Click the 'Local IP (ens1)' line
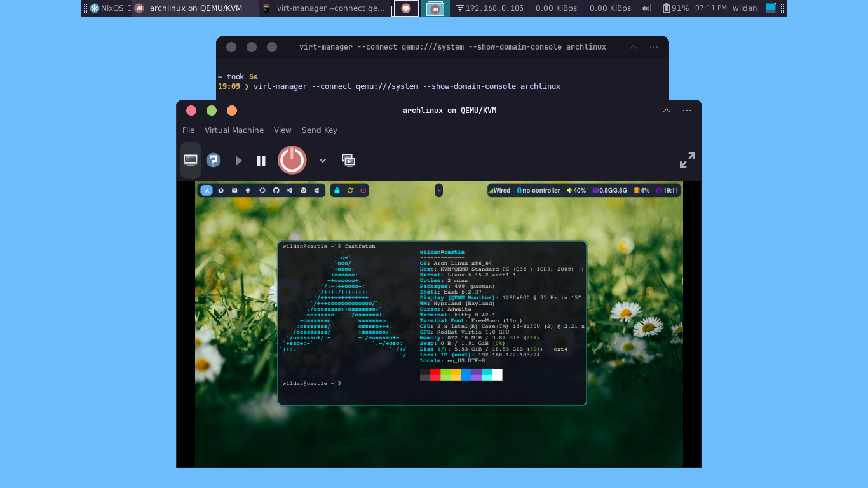 tap(480, 355)
